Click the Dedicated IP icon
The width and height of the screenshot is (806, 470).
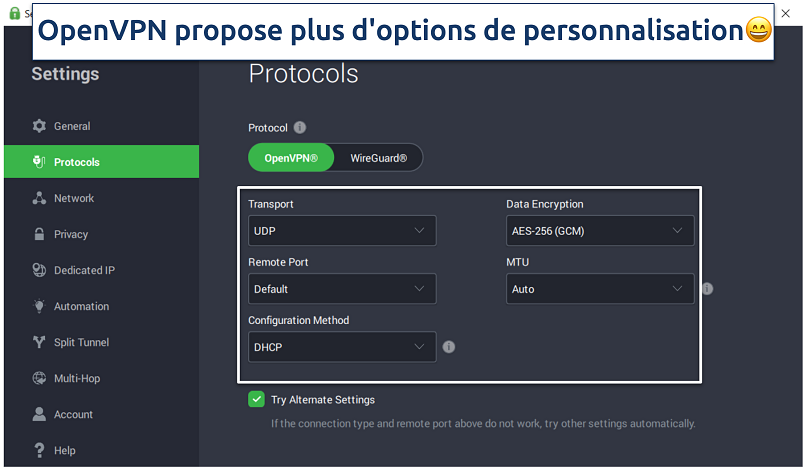point(39,270)
